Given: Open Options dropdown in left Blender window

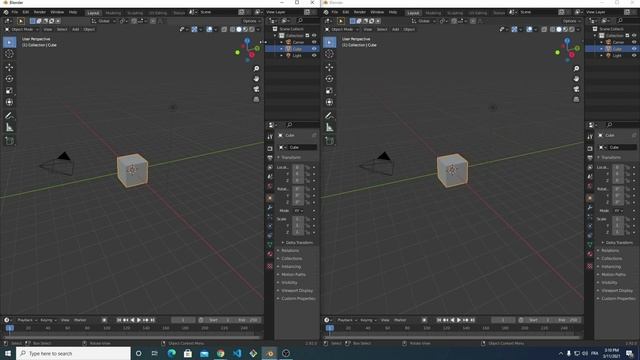Looking at the screenshot, I should click(251, 21).
